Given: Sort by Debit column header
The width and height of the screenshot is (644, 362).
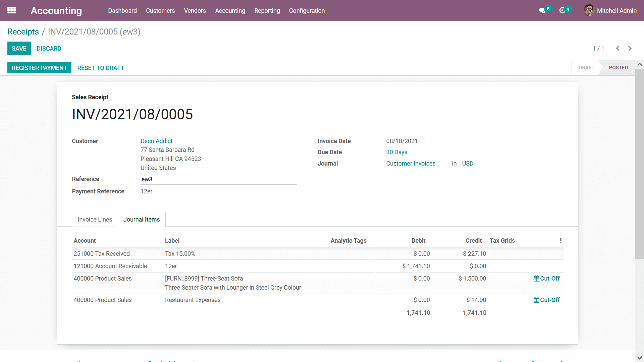Looking at the screenshot, I should (418, 241).
